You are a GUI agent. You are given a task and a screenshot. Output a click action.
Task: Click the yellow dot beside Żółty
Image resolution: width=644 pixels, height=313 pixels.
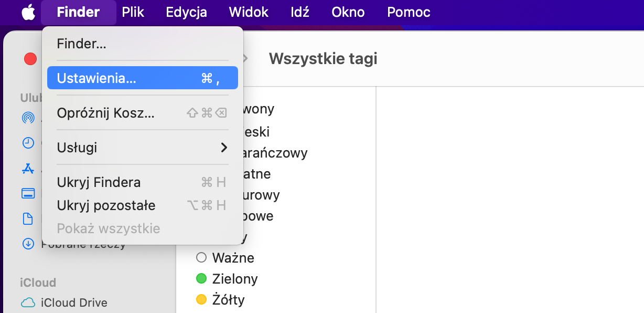click(x=201, y=300)
